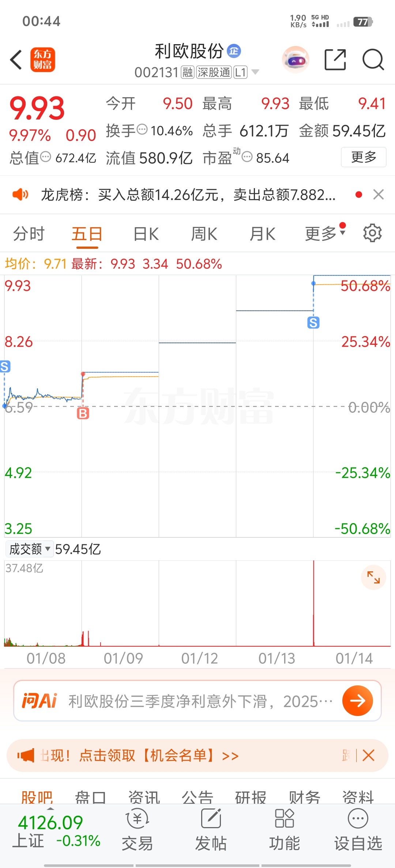Open the AI robot assistant avatar
The image size is (395, 868).
pos(296,60)
